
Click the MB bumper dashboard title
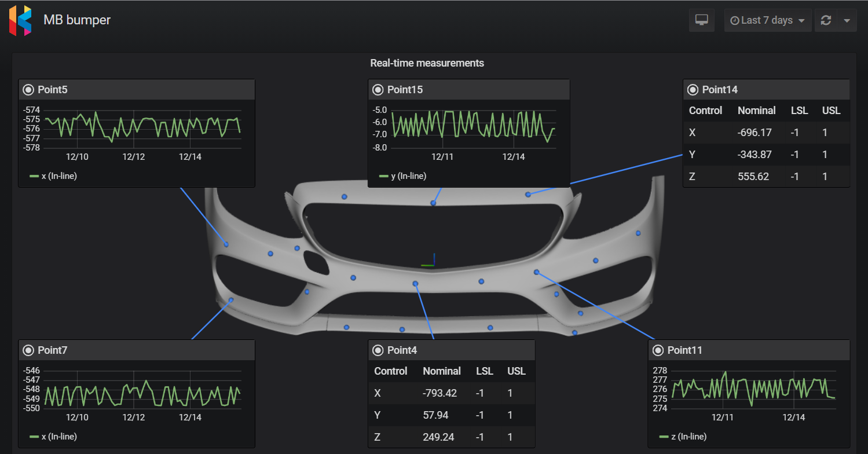point(76,20)
